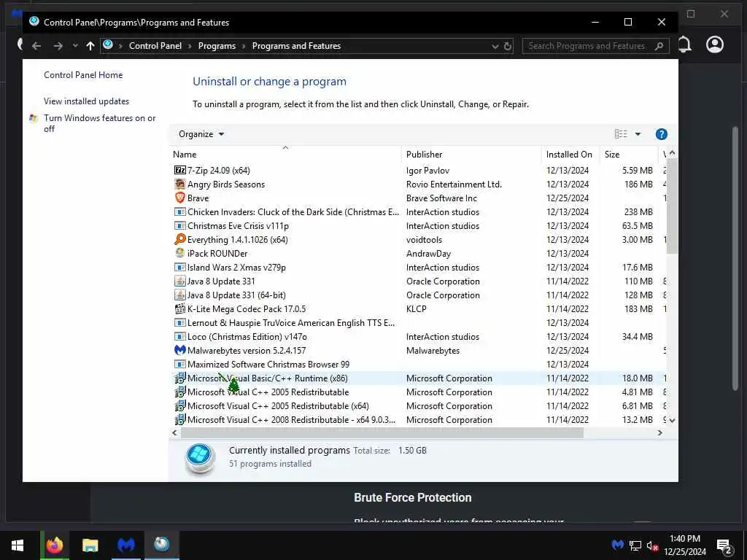
Task: Click the taskbar clock and date
Action: click(684, 545)
